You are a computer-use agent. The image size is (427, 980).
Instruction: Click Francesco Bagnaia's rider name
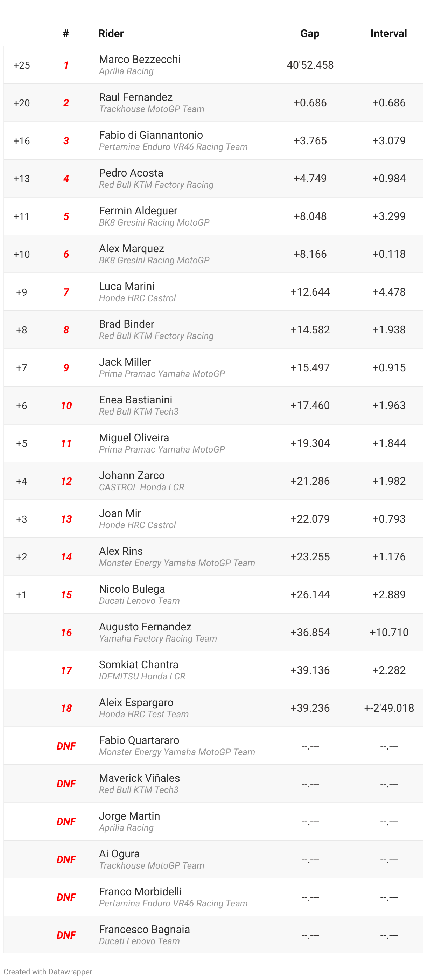point(144,929)
